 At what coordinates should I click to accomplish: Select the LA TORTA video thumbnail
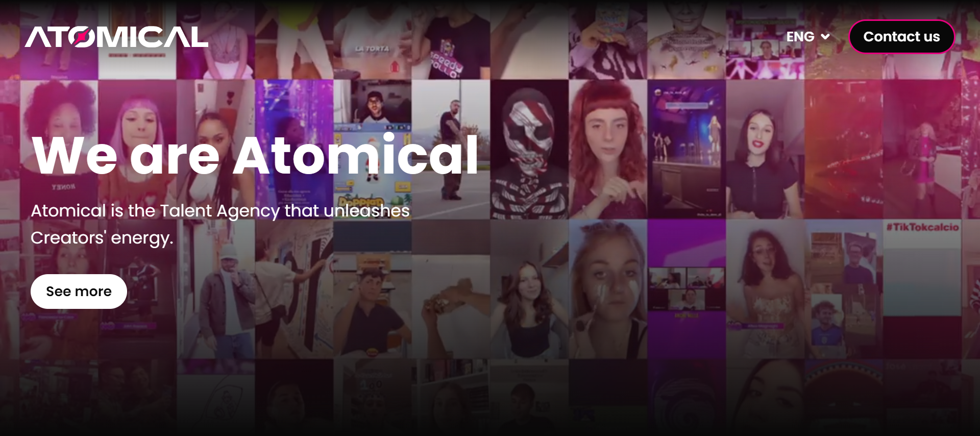372,40
